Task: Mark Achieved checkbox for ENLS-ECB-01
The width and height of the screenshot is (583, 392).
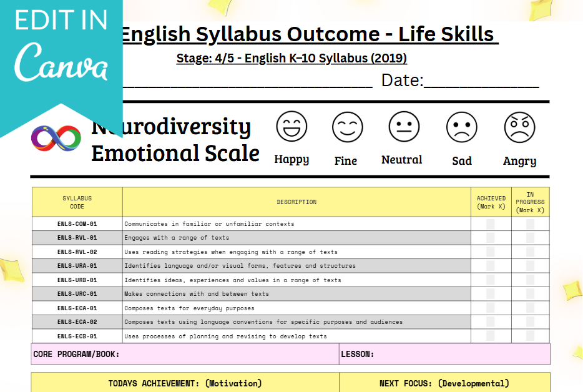Action: tap(491, 336)
